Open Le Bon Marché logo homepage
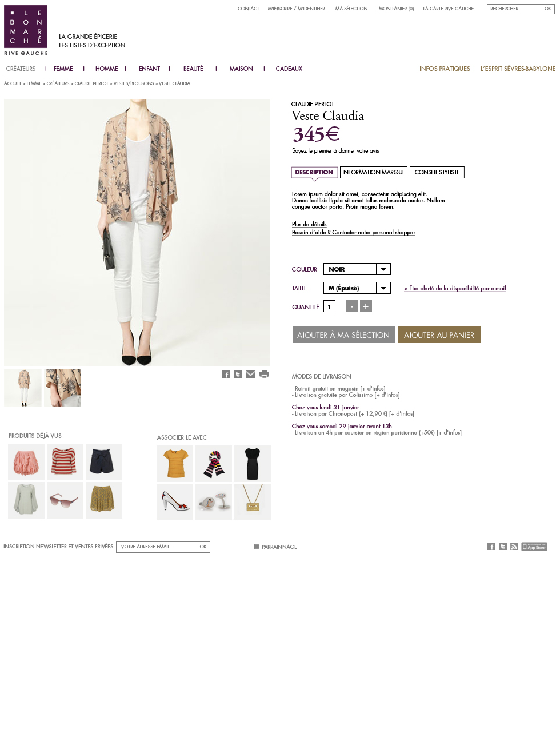This screenshot has width=560, height=745. [26, 30]
